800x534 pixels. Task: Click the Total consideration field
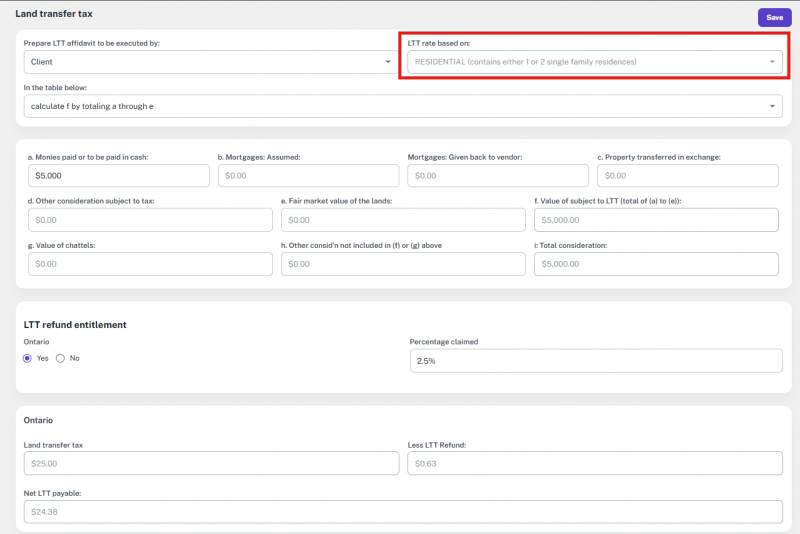click(656, 263)
